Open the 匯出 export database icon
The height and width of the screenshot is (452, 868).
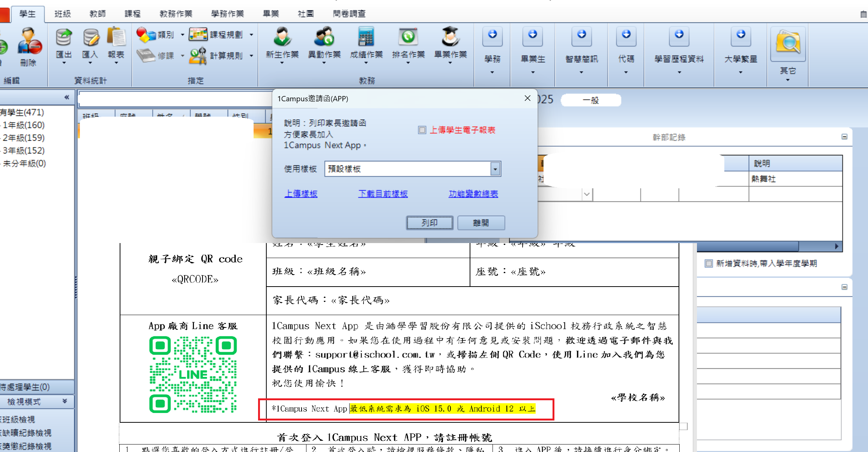(x=64, y=37)
